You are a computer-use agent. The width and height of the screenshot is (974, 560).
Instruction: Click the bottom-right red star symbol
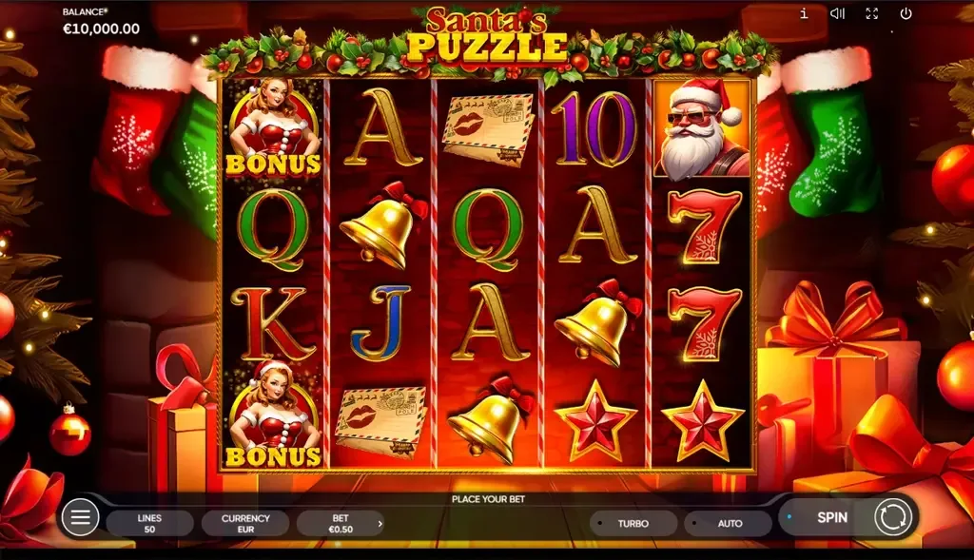(x=703, y=421)
